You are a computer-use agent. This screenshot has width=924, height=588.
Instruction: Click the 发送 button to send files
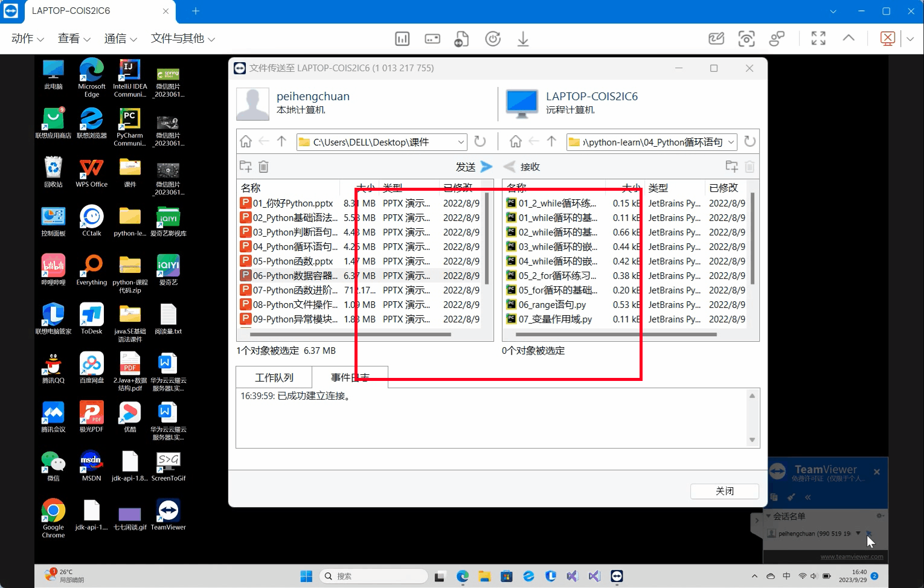(473, 166)
